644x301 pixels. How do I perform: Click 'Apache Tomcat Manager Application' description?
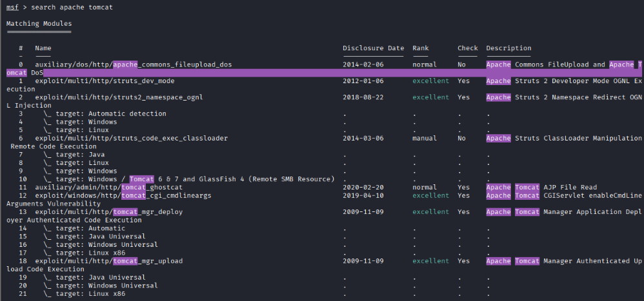tap(556, 212)
